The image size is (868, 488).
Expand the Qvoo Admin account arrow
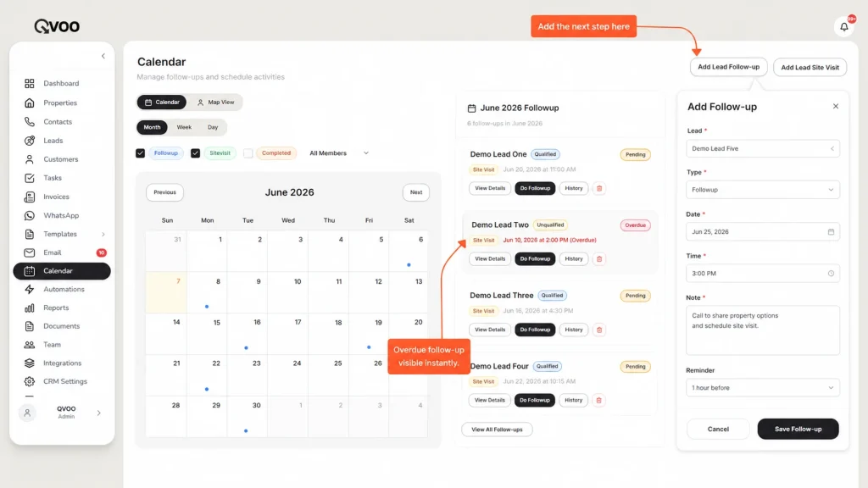(x=98, y=413)
